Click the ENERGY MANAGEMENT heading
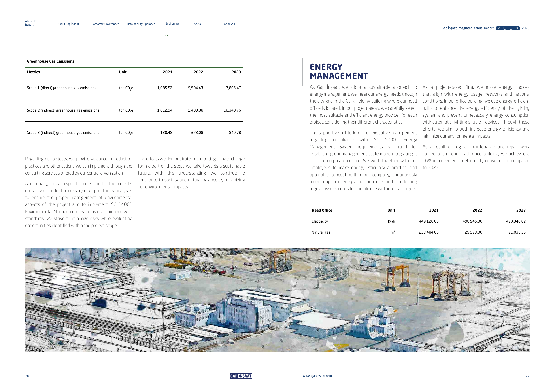Image resolution: width=555 pixels, height=392 pixels. [x=339, y=71]
